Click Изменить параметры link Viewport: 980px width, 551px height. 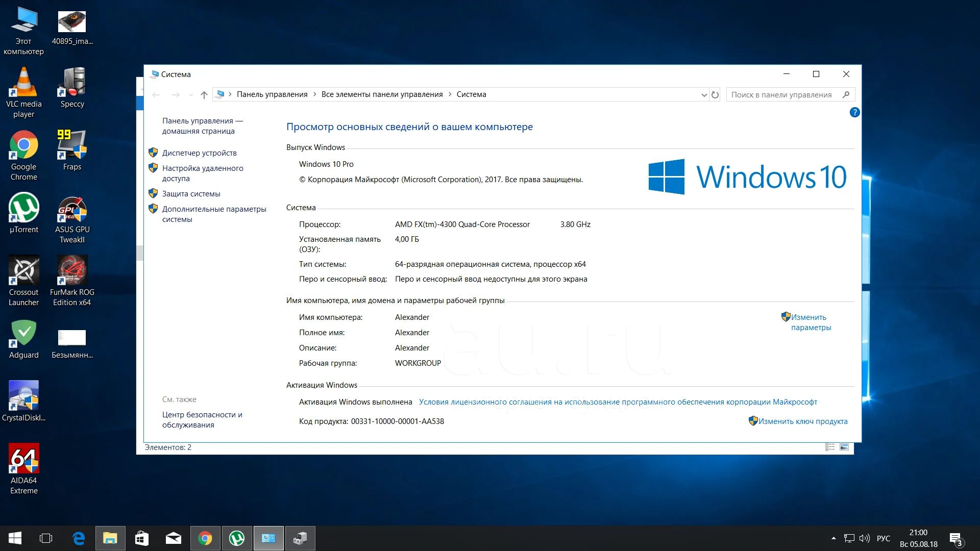click(x=811, y=322)
